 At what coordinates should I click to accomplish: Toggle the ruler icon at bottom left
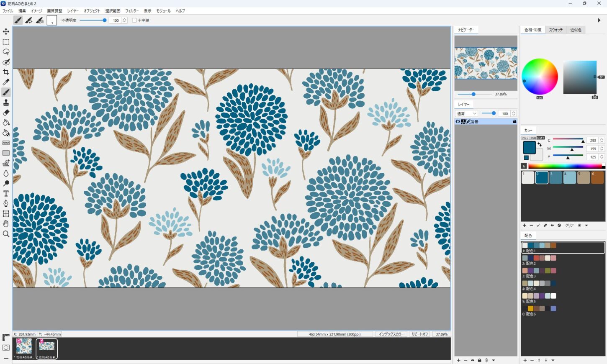point(6,337)
